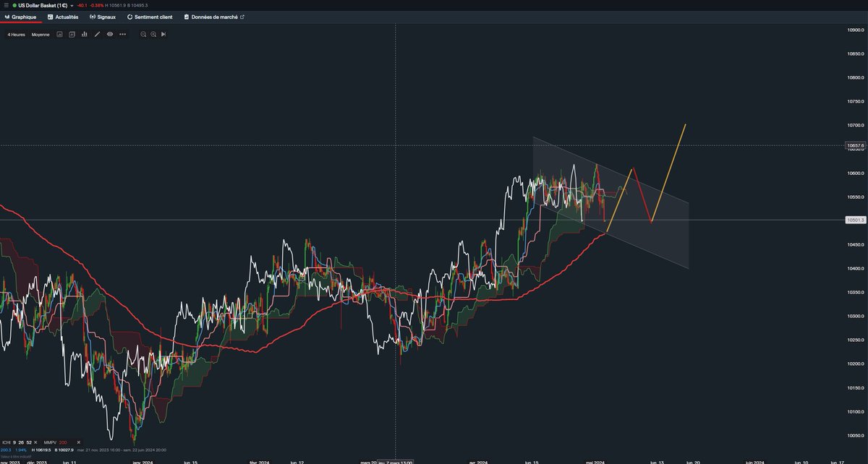Click the H 10619.5 high value in footer
The width and height of the screenshot is (868, 464).
[x=41, y=449]
